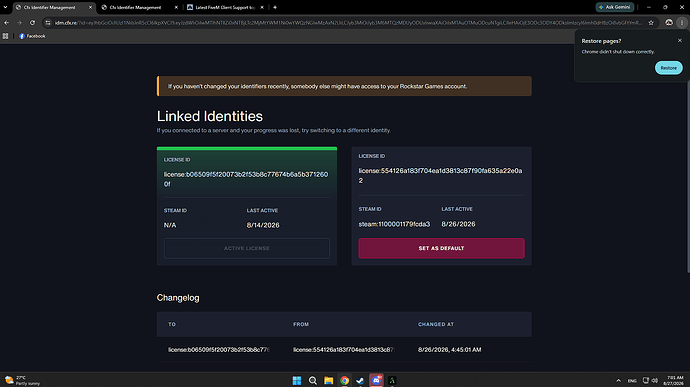View site information icon in address bar
The width and height of the screenshot is (690, 387).
point(48,22)
